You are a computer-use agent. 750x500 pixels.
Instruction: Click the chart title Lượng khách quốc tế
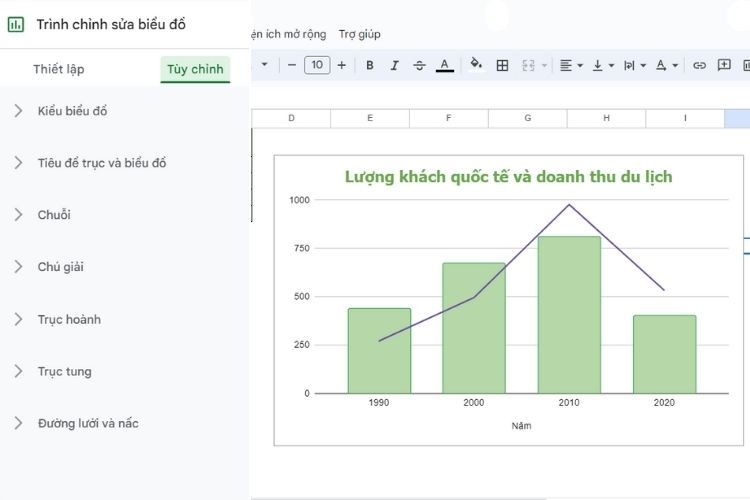click(508, 177)
